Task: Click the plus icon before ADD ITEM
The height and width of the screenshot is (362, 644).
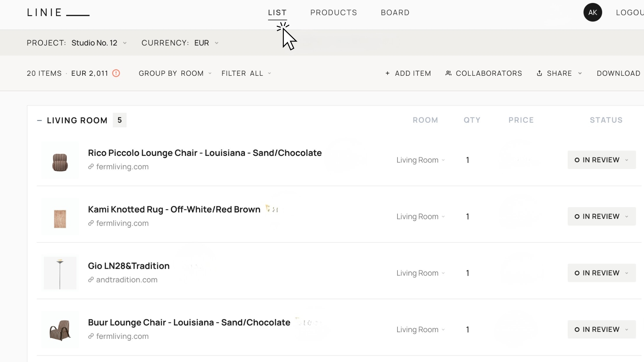Action: pos(387,73)
